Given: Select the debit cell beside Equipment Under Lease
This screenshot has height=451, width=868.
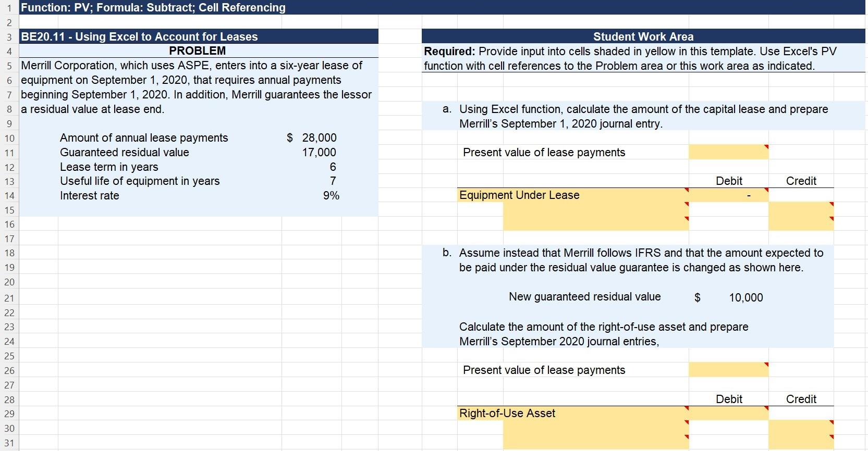Looking at the screenshot, I should point(728,195).
